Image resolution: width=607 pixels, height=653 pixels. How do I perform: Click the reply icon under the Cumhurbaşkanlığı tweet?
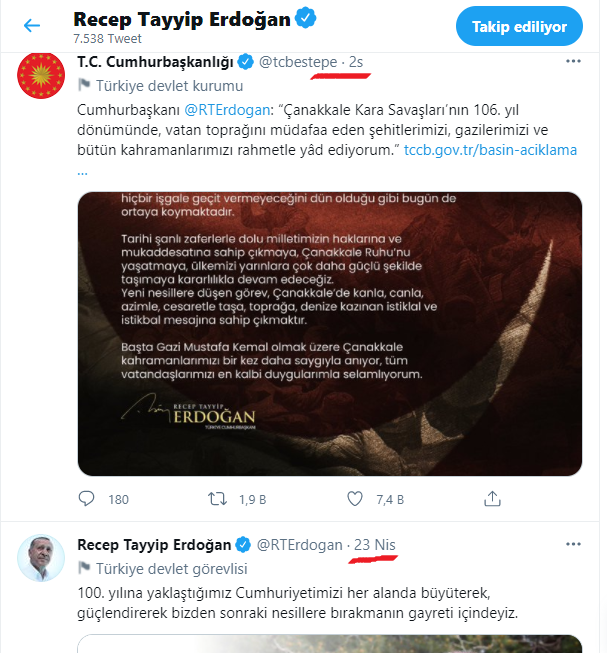click(x=88, y=498)
